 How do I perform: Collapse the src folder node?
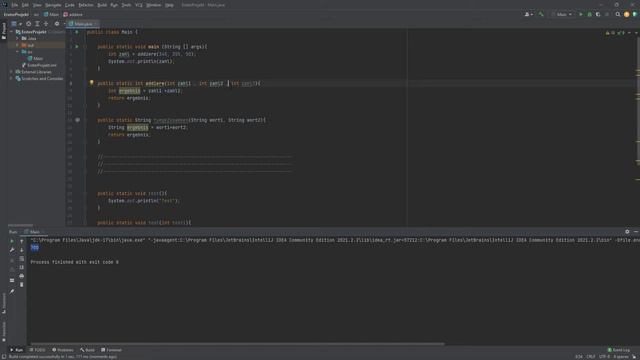(x=18, y=52)
